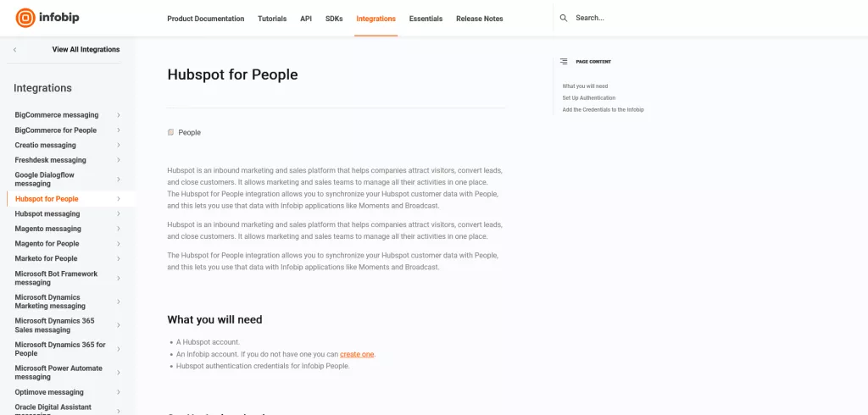
Task: Expand the Hubspot for People chevron
Action: 119,199
